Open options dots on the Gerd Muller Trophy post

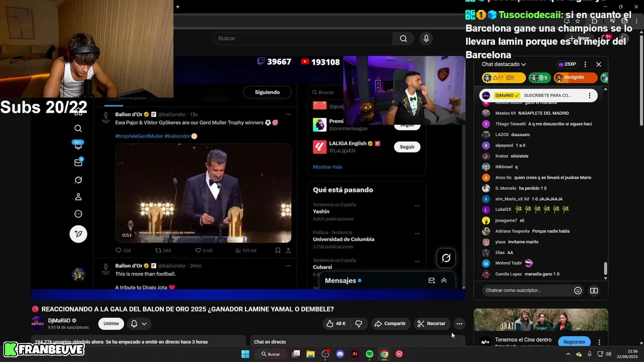coord(288,115)
